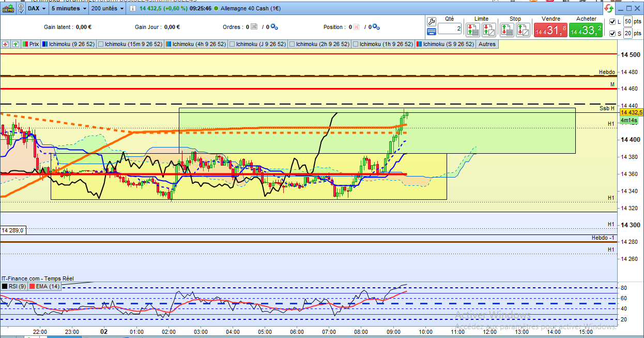Viewport: 644px width, 338px height.
Task: Click the first Limite order icon
Action: (x=473, y=30)
